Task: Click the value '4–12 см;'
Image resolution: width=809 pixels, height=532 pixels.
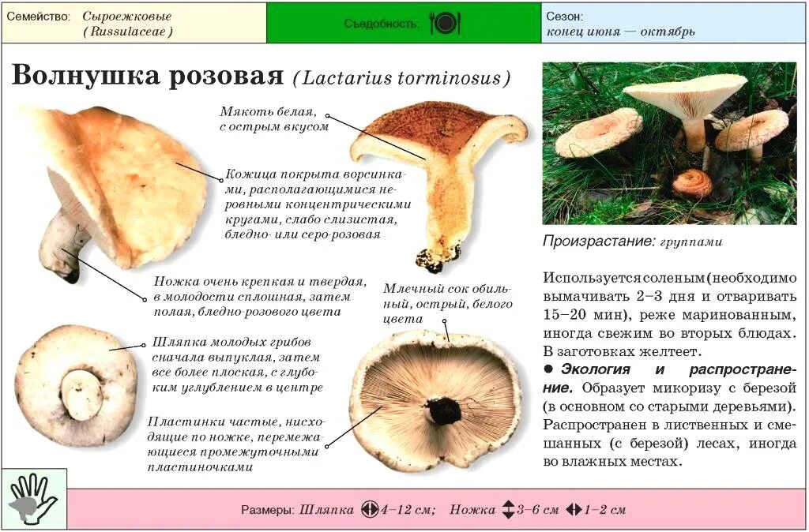Action: pyautogui.click(x=408, y=510)
